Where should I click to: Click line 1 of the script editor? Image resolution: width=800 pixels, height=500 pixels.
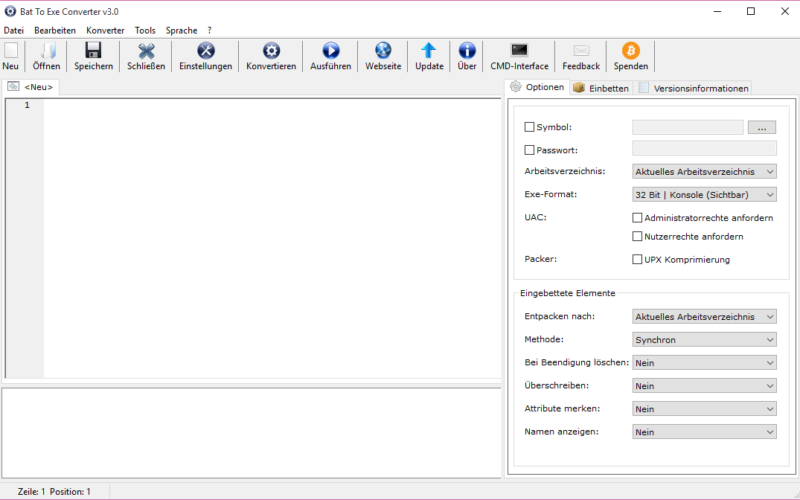(270, 105)
